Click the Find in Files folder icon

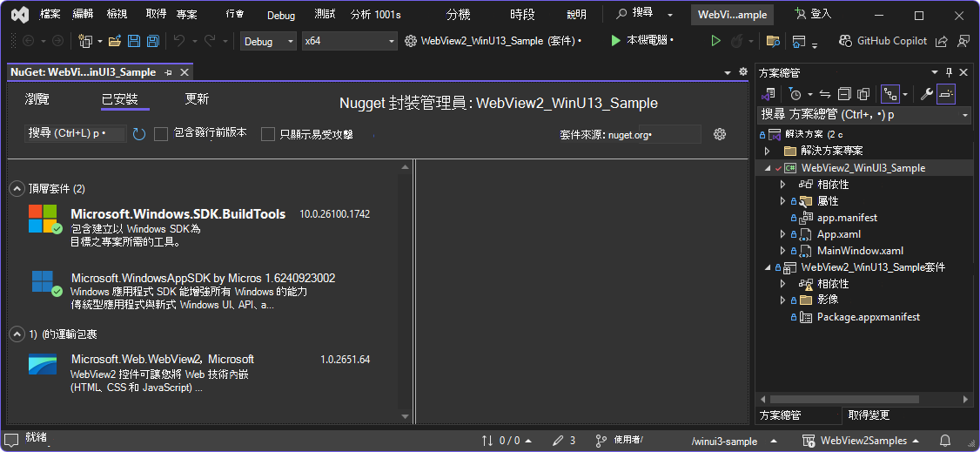773,41
